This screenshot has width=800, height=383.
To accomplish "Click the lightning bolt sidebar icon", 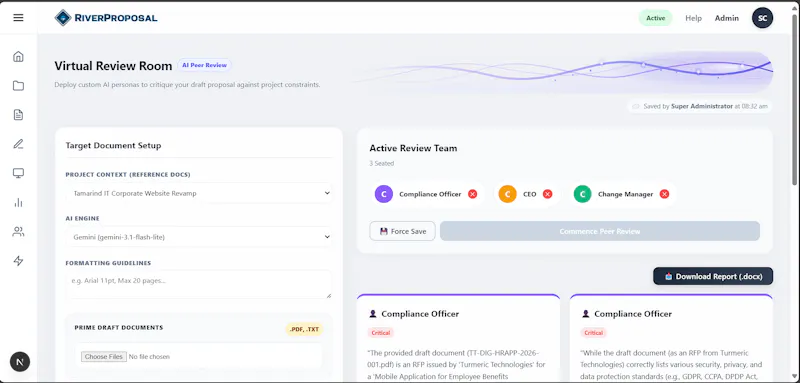I will pos(18,261).
